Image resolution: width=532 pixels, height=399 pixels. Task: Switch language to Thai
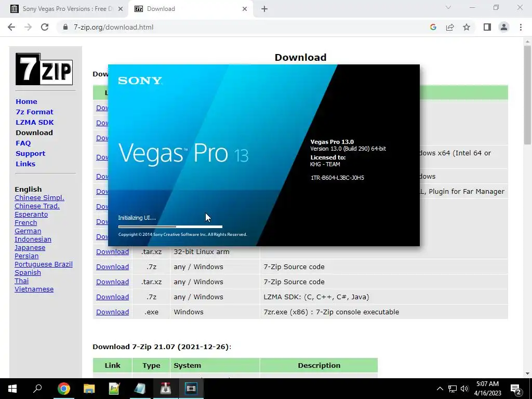point(21,281)
